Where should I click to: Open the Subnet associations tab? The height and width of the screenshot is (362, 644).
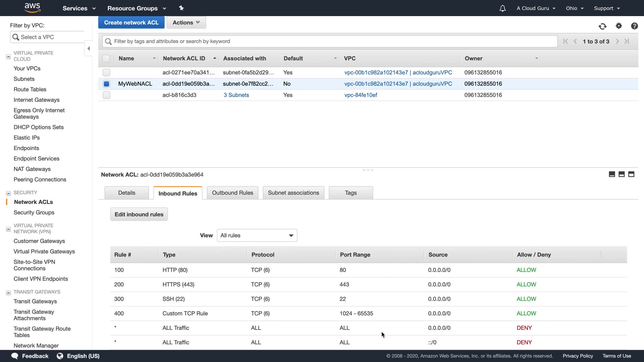pos(293,193)
